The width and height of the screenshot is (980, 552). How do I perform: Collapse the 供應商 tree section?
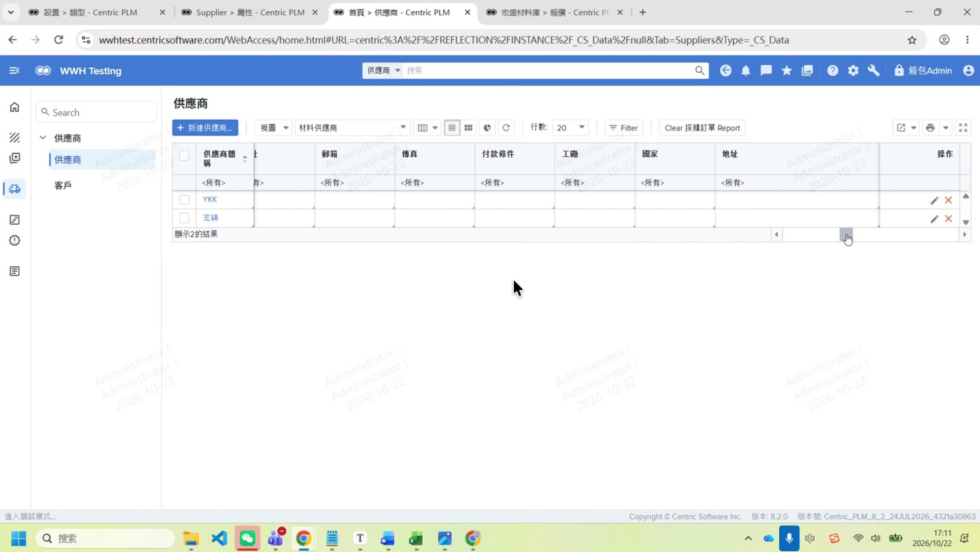[43, 138]
